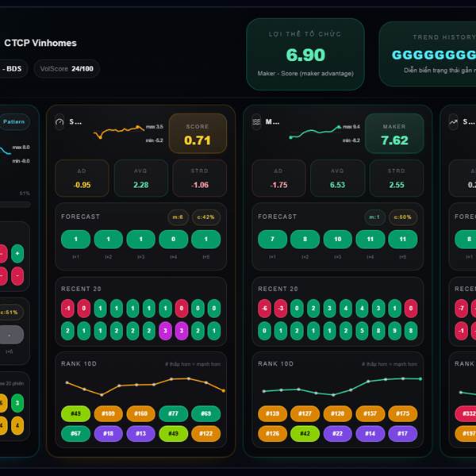This screenshot has height=476, width=476.
Task: Click the orange #122 rank chip
Action: 205,433
